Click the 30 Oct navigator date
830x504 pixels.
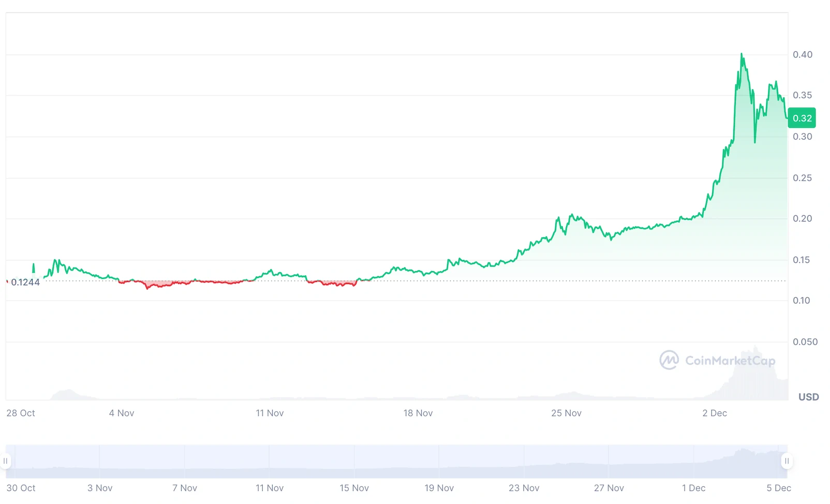[21, 488]
